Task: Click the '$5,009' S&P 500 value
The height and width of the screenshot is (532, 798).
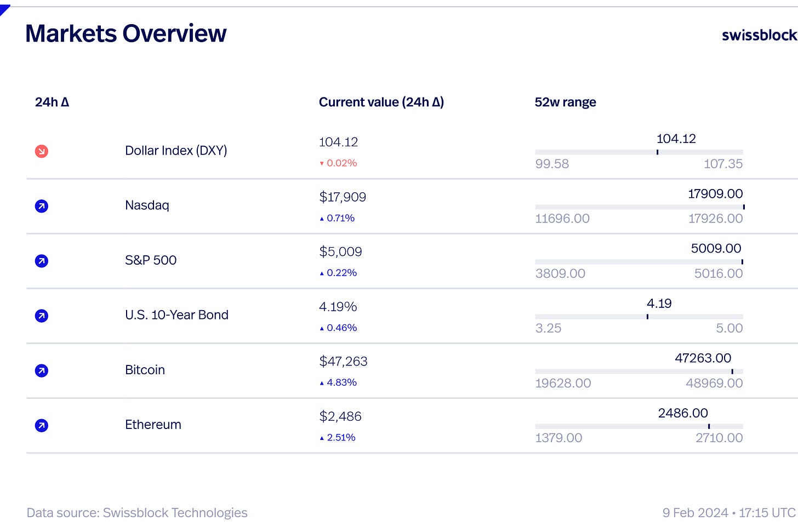Action: click(x=340, y=251)
